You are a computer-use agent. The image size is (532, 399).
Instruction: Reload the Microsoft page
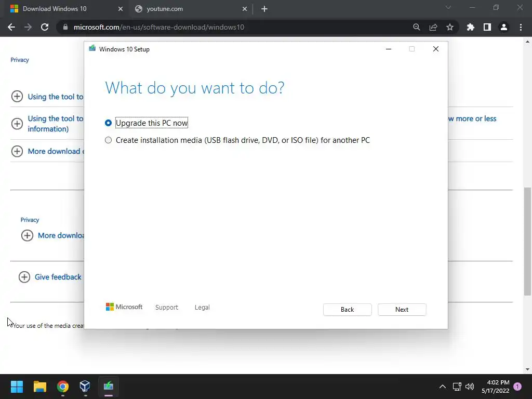pos(45,27)
